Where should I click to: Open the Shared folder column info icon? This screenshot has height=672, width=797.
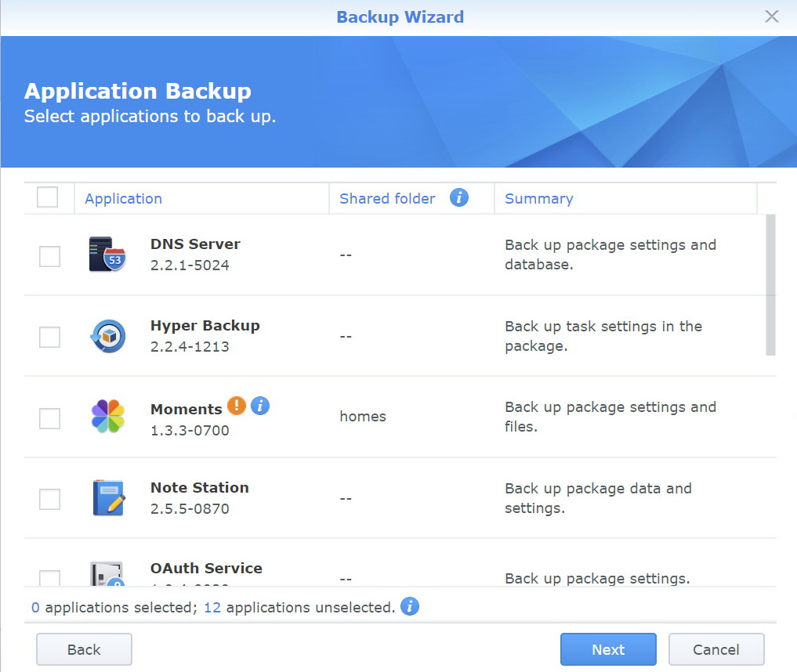tap(459, 197)
